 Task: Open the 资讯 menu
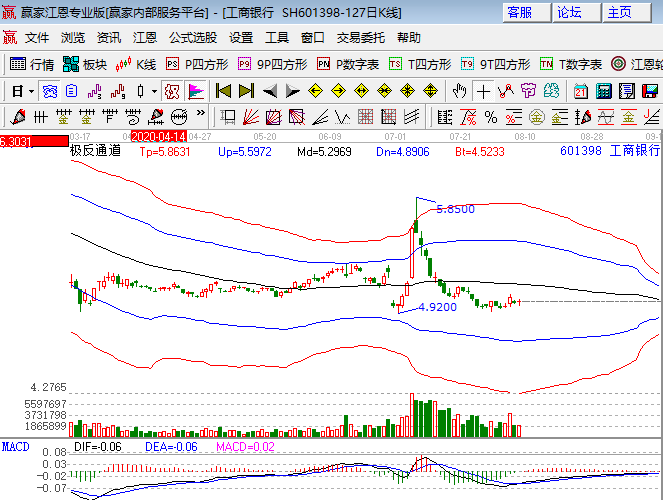pyautogui.click(x=109, y=38)
